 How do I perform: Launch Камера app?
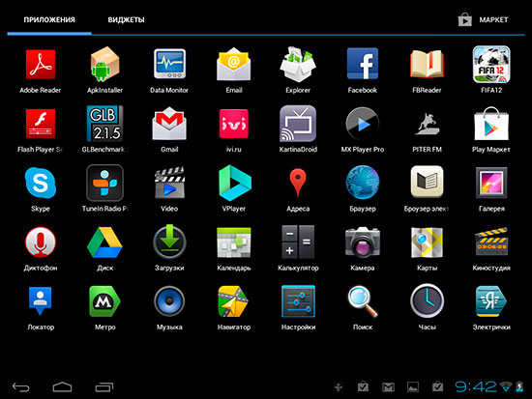(x=363, y=242)
